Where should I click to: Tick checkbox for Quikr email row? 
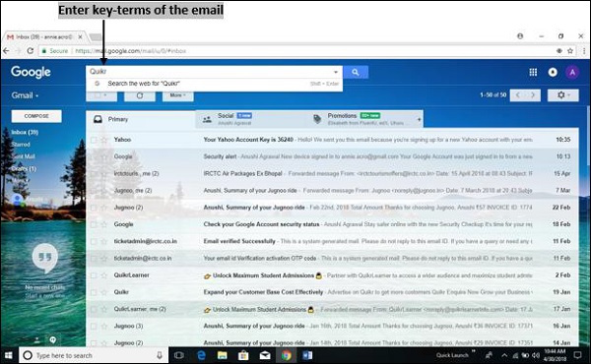[x=94, y=292]
